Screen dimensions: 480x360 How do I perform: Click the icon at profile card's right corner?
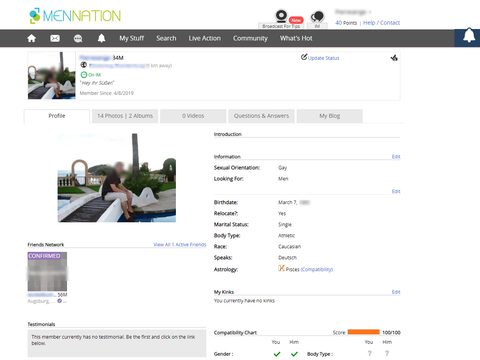(x=394, y=58)
